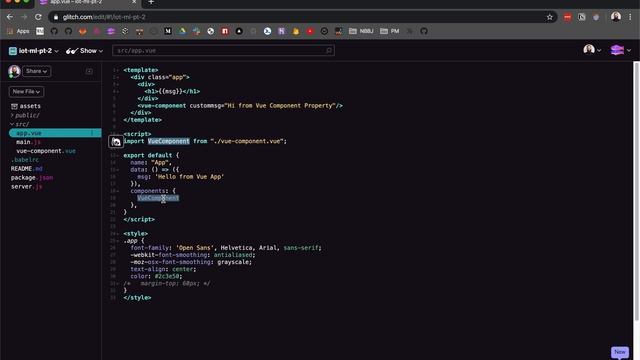
Task: Open the first GitHub bookmark icon
Action: click(54, 31)
